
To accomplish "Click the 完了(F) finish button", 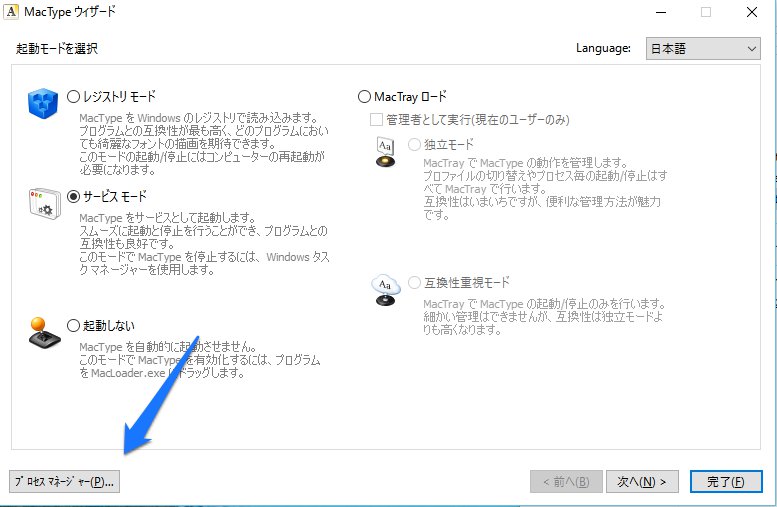I will 726,481.
